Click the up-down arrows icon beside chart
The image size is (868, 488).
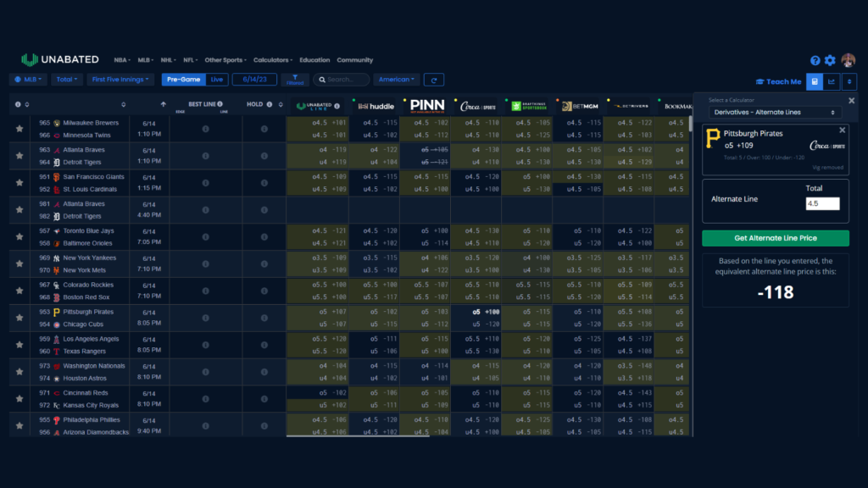point(849,81)
